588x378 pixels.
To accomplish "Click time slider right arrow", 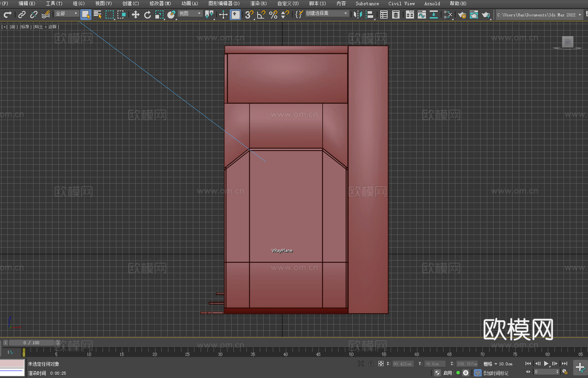I will [x=58, y=343].
